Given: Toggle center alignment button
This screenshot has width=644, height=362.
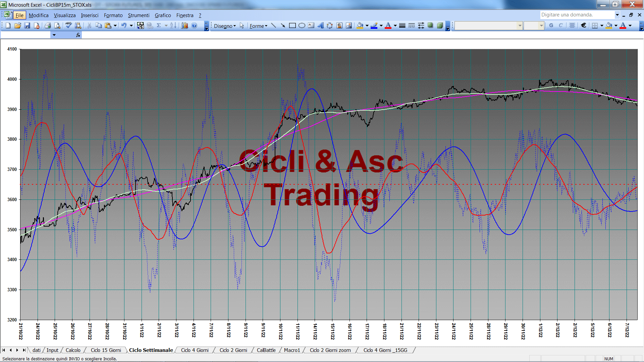Looking at the screenshot, I should coord(572,25).
